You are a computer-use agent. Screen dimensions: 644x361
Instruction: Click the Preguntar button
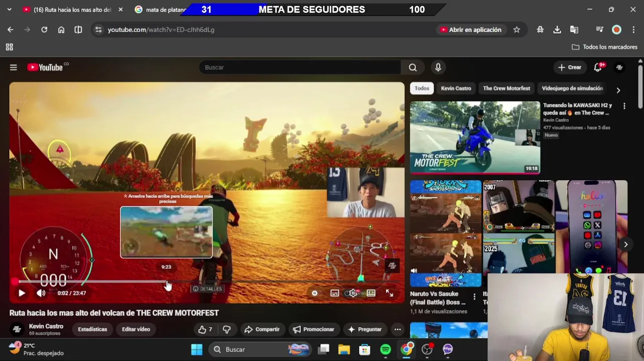click(x=365, y=329)
